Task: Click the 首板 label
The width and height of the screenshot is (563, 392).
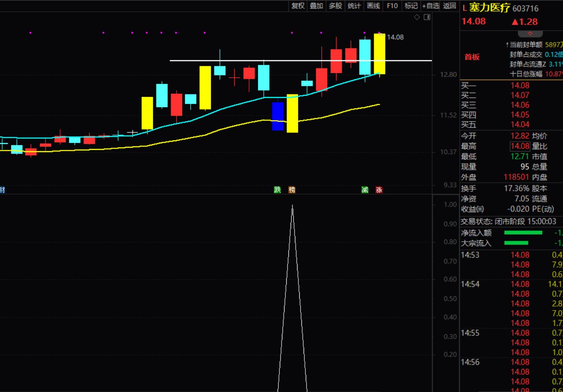Action: pyautogui.click(x=472, y=57)
